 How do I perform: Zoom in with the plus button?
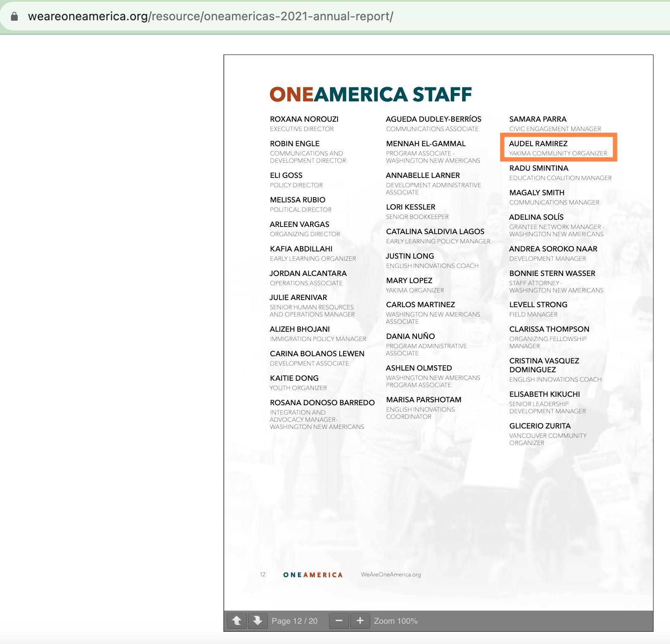(x=360, y=621)
